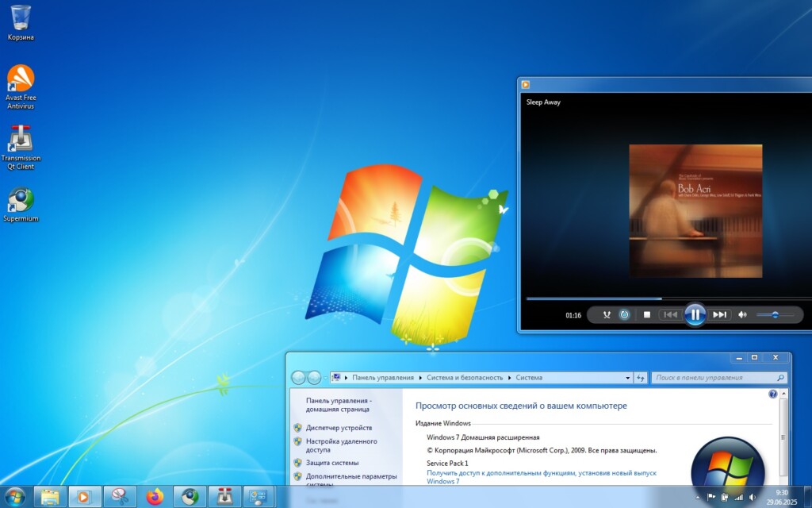
Task: Go to 'Панель управления' in the breadcrumb
Action: point(381,378)
